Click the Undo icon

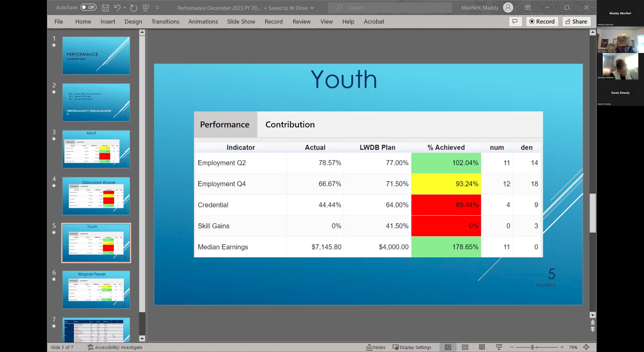click(117, 8)
